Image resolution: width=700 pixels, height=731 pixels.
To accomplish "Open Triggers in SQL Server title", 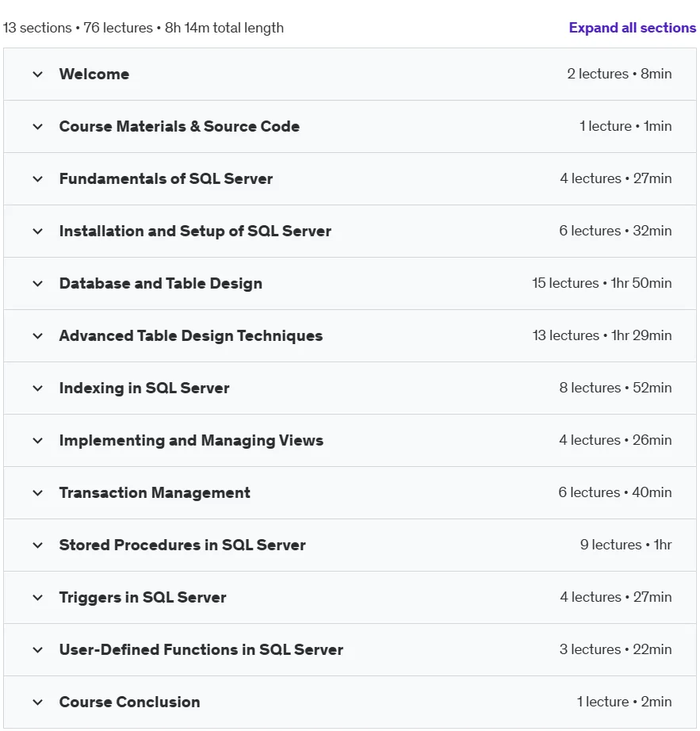I will 143,598.
